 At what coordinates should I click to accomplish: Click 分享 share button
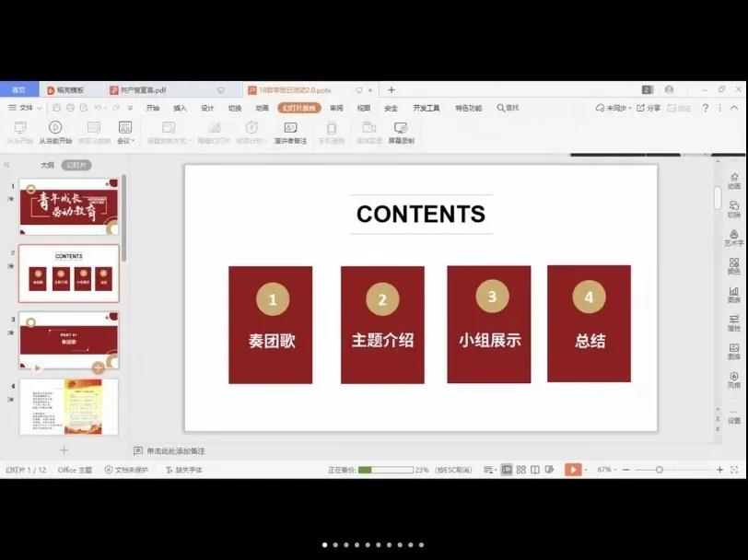tap(649, 108)
